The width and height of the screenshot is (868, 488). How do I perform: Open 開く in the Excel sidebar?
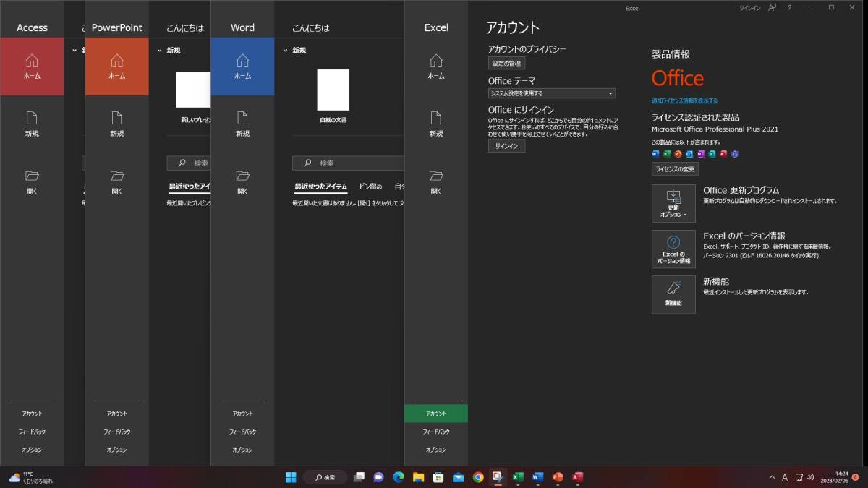pyautogui.click(x=436, y=182)
